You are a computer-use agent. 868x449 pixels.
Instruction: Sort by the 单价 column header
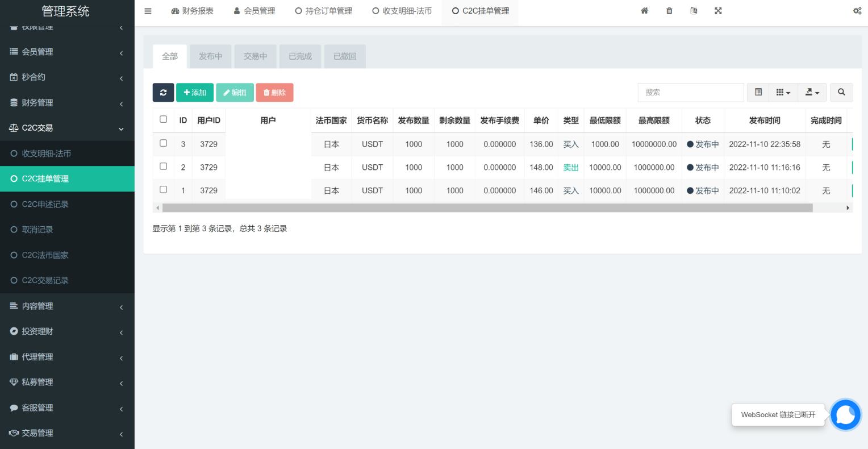click(541, 120)
